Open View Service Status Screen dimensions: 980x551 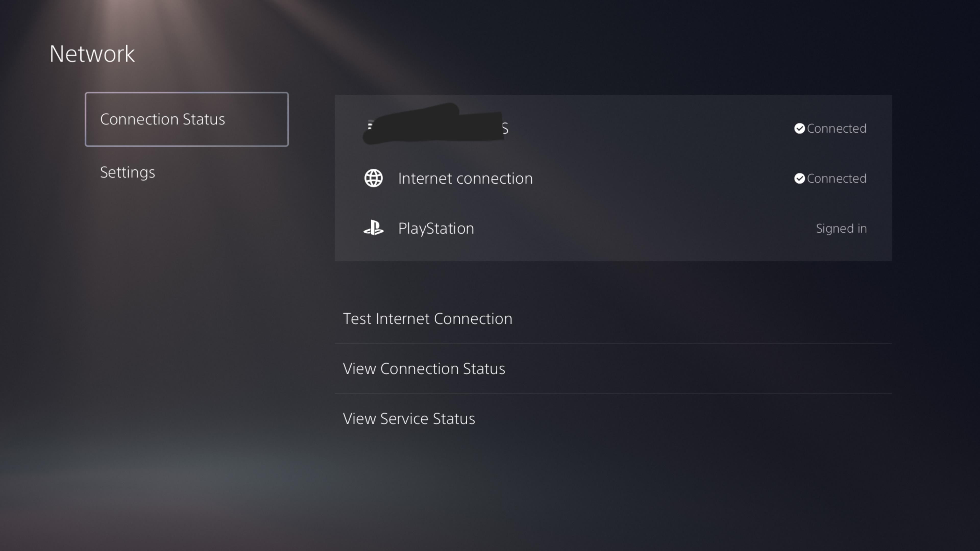409,419
